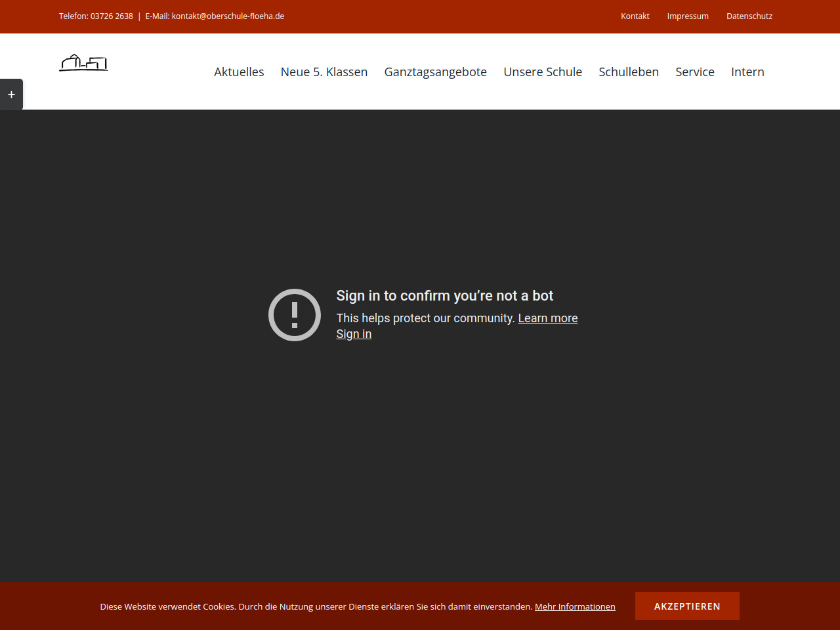Open the Intern section
The height and width of the screenshot is (630, 840).
pyautogui.click(x=747, y=72)
